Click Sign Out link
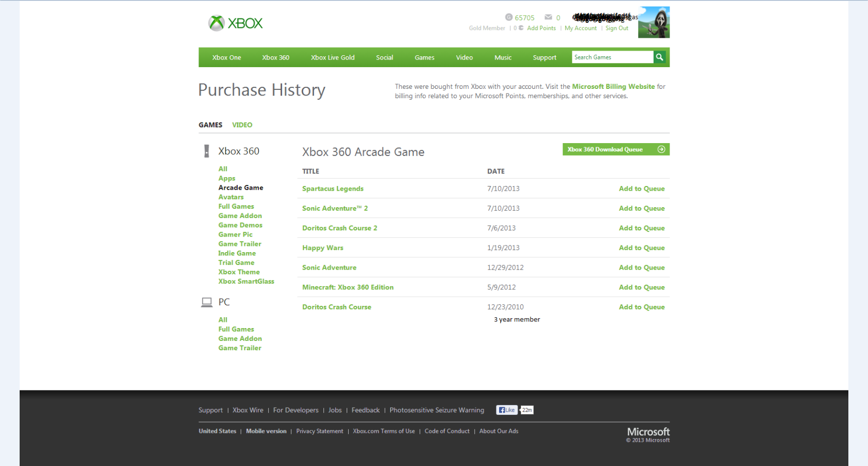The height and width of the screenshot is (466, 868). tap(617, 28)
